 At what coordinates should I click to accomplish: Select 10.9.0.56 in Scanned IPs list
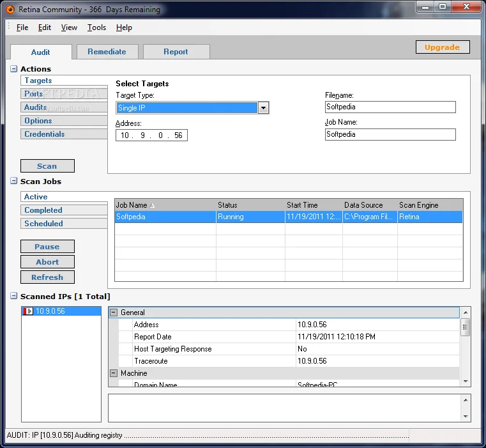coord(61,311)
